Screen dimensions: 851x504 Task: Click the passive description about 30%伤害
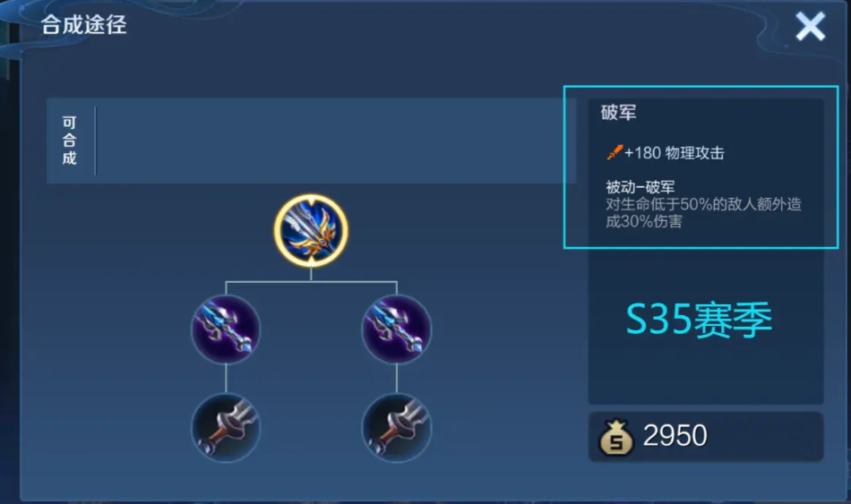coord(703,213)
